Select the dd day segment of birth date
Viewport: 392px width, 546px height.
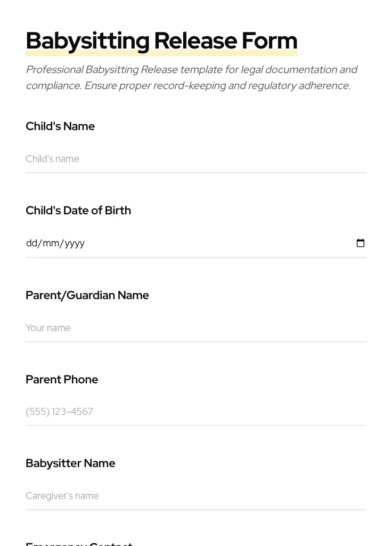point(31,243)
